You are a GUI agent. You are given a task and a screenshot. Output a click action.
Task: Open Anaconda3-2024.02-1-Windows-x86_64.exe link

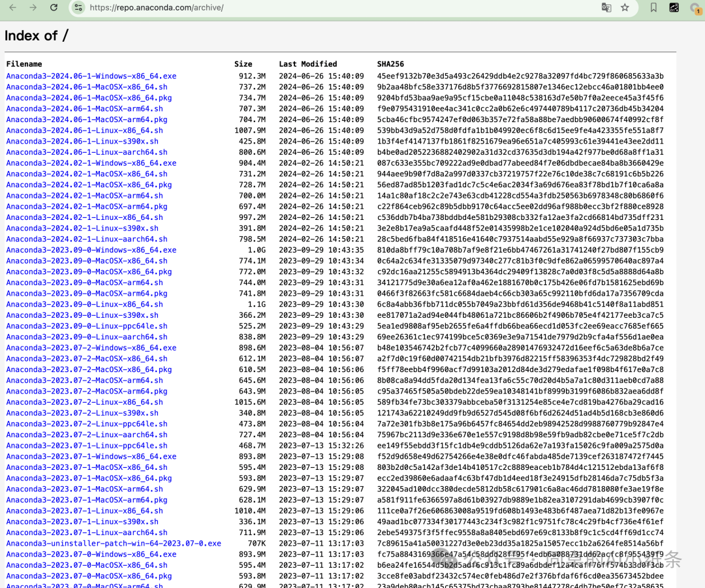coord(91,162)
